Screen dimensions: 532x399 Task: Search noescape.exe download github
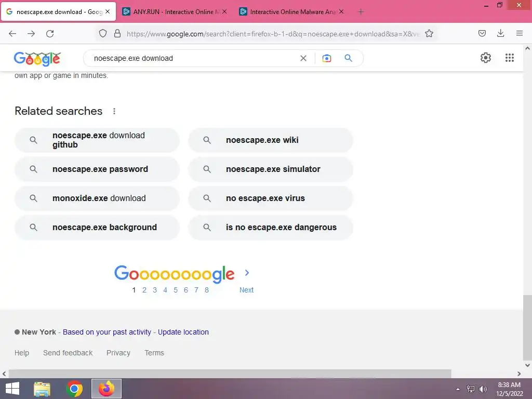[x=97, y=140]
